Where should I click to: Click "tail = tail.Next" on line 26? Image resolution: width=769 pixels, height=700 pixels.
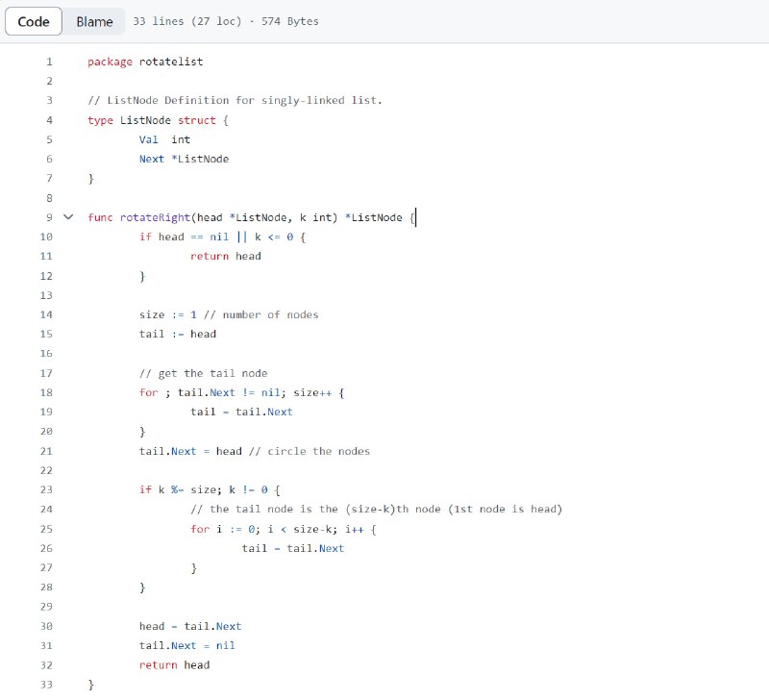pyautogui.click(x=293, y=548)
